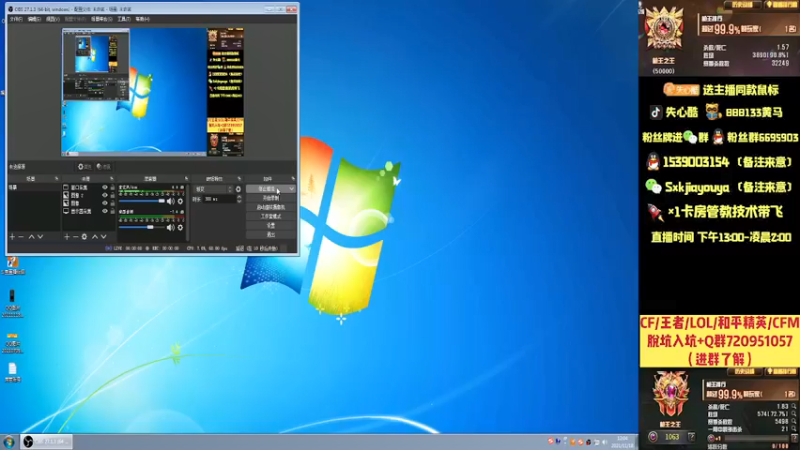Toggle lock for 图像 source
Screen dimensions: 800x450
(x=113, y=203)
